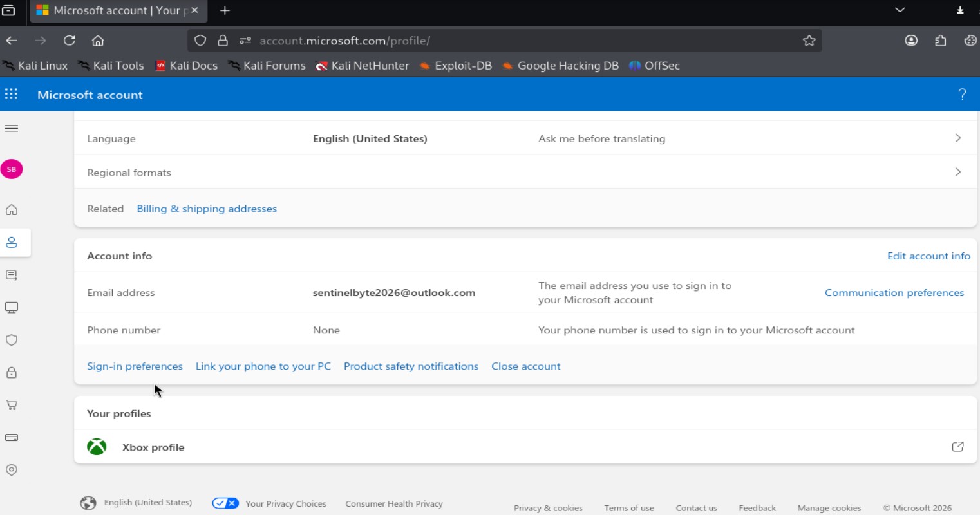Collapse the navigation sidebar with hamburger menu

pos(11,128)
